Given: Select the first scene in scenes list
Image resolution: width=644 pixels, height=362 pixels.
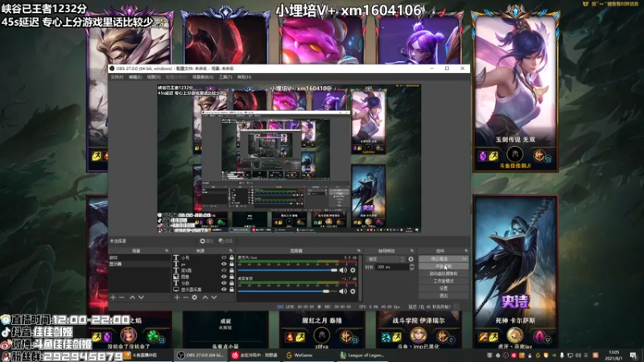Looking at the screenshot, I should [x=139, y=257].
